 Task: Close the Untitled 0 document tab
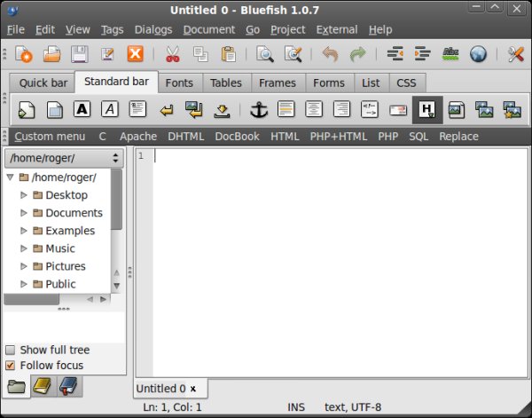193,389
